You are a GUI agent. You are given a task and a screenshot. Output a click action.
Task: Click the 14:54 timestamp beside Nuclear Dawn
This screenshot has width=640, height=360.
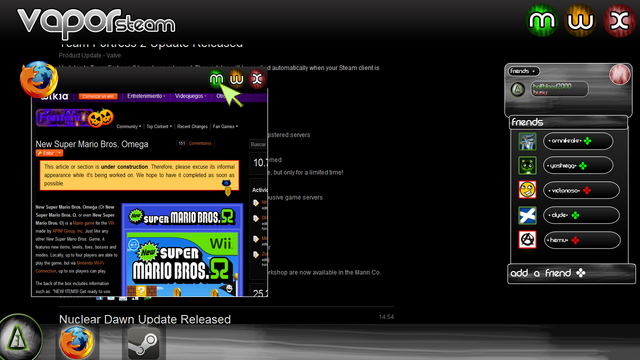(x=386, y=317)
